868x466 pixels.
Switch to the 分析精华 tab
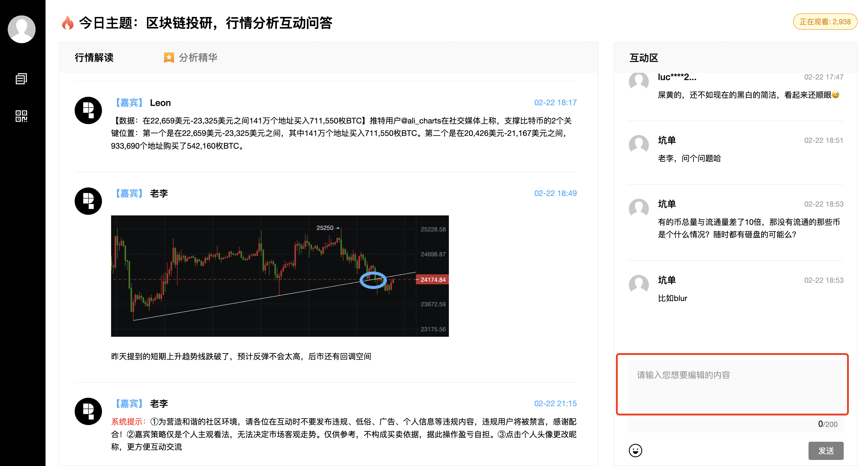[x=191, y=58]
